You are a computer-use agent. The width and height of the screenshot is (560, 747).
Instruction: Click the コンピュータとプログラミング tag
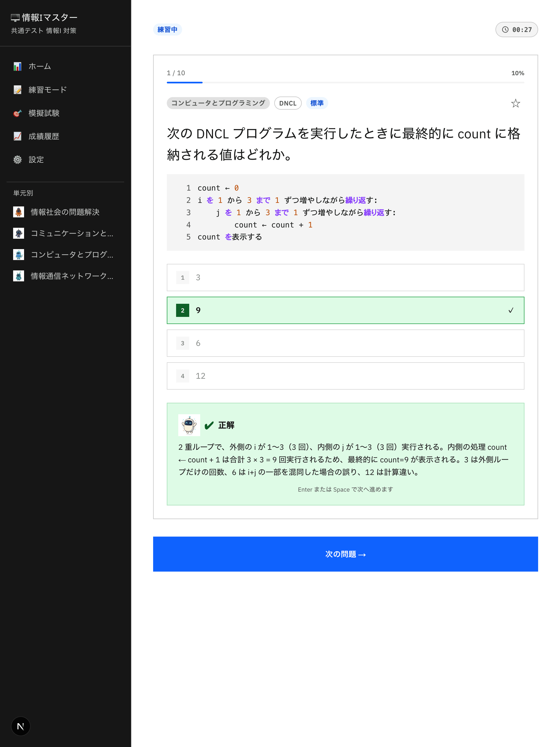pyautogui.click(x=218, y=103)
